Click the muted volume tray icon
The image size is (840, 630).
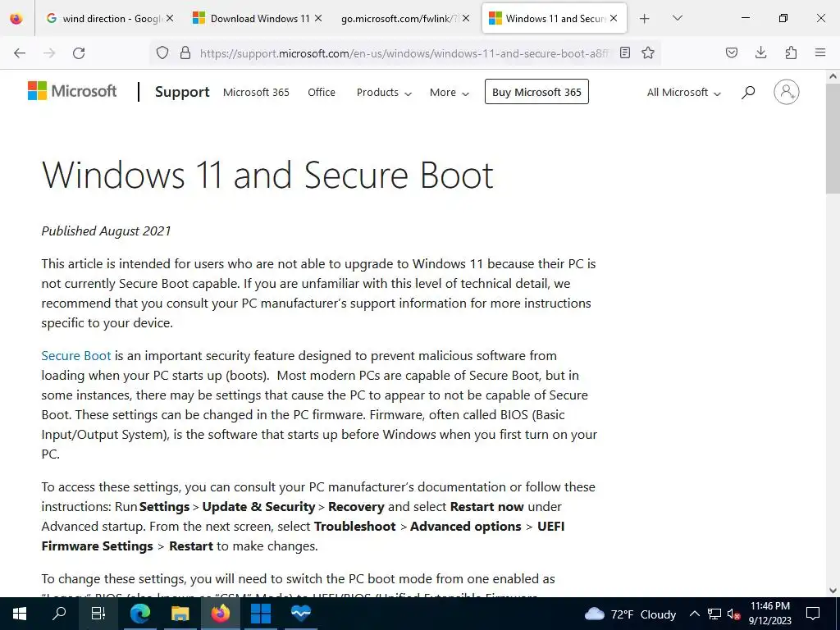[734, 614]
